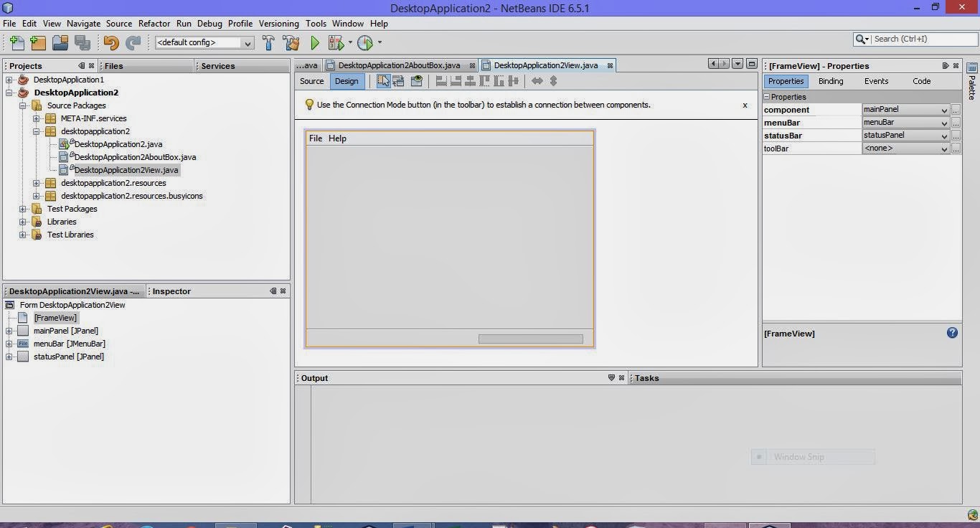Image resolution: width=980 pixels, height=528 pixels.
Task: Open the Refactor menu
Action: (154, 24)
